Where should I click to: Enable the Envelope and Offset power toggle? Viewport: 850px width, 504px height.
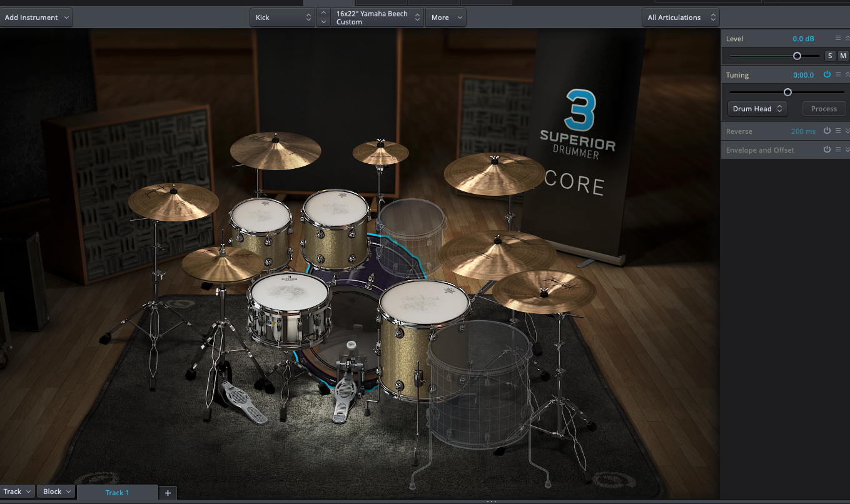827,149
